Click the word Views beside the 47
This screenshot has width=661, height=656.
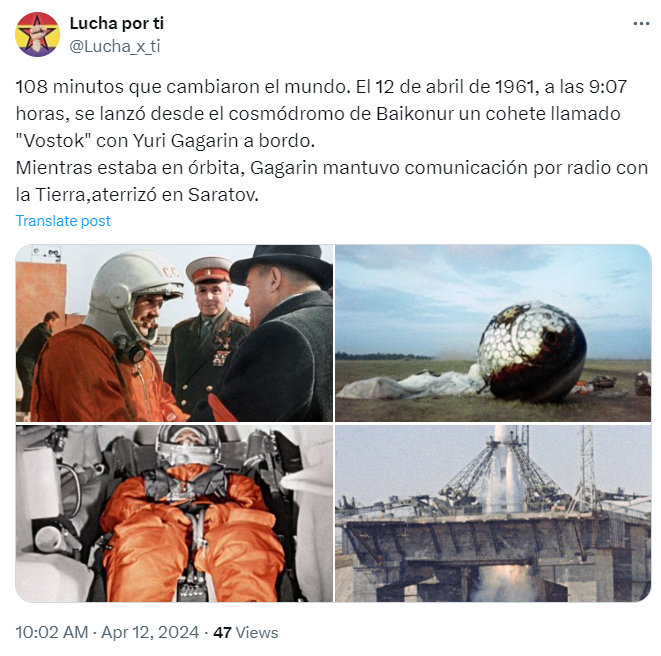point(257,632)
